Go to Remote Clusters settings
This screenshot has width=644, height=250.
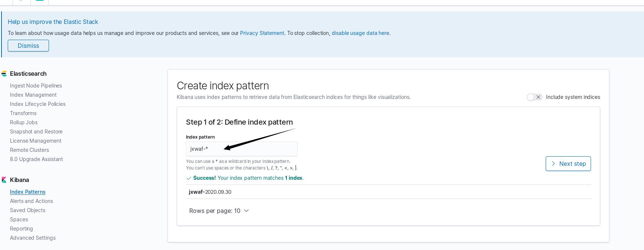coord(29,150)
